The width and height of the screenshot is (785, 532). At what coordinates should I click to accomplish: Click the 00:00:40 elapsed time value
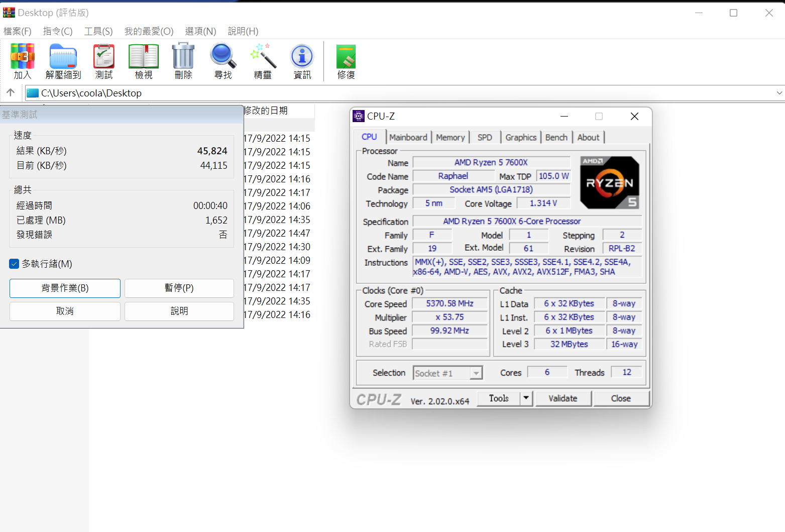pyautogui.click(x=210, y=205)
